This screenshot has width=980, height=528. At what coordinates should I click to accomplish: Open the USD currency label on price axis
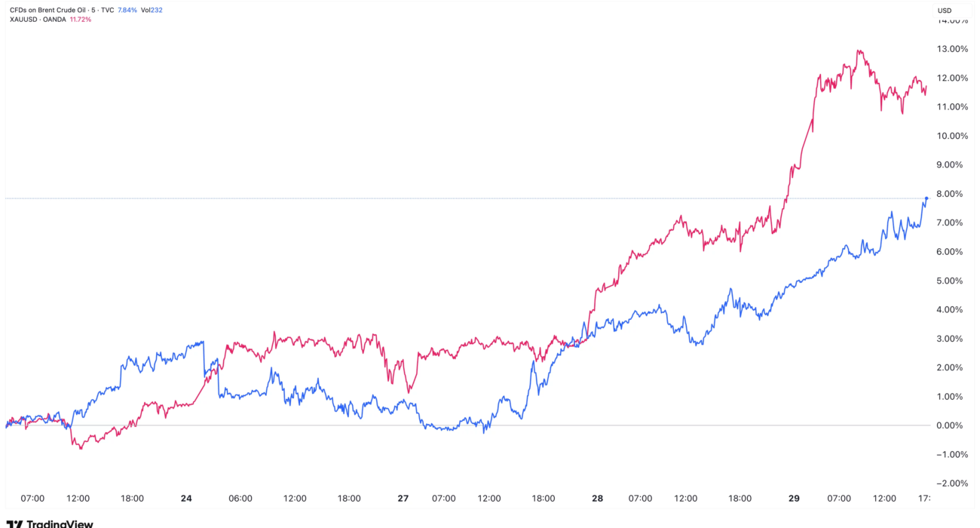tap(945, 10)
